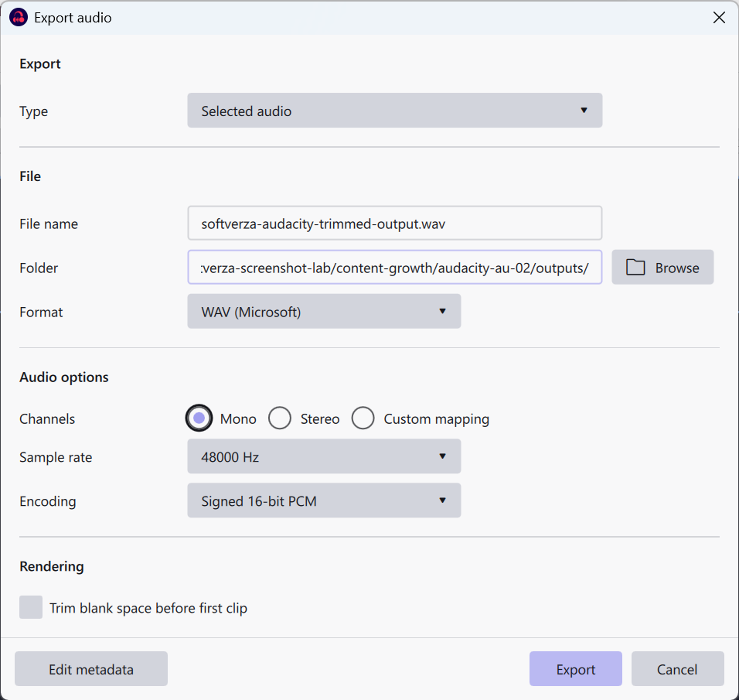Image resolution: width=739 pixels, height=700 pixels.
Task: Click the Export section heading
Action: coord(40,63)
